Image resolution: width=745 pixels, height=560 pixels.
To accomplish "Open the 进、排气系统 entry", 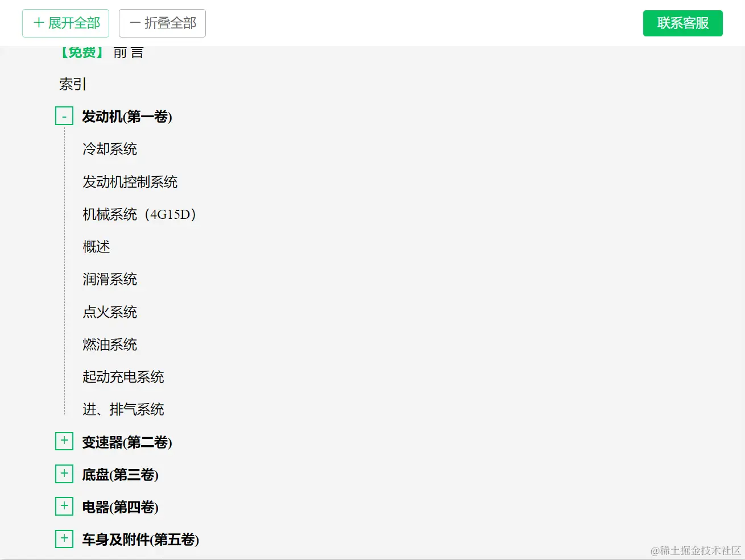I will tap(123, 409).
